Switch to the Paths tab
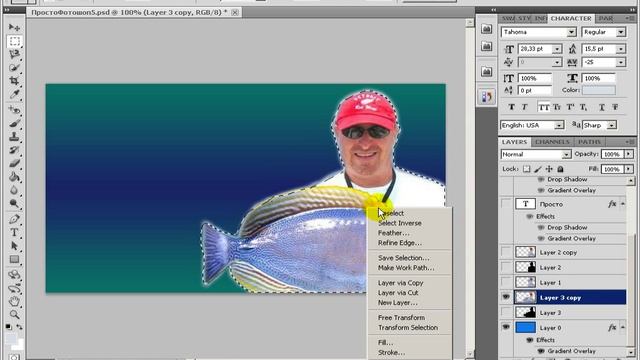640x360 pixels. tap(589, 142)
